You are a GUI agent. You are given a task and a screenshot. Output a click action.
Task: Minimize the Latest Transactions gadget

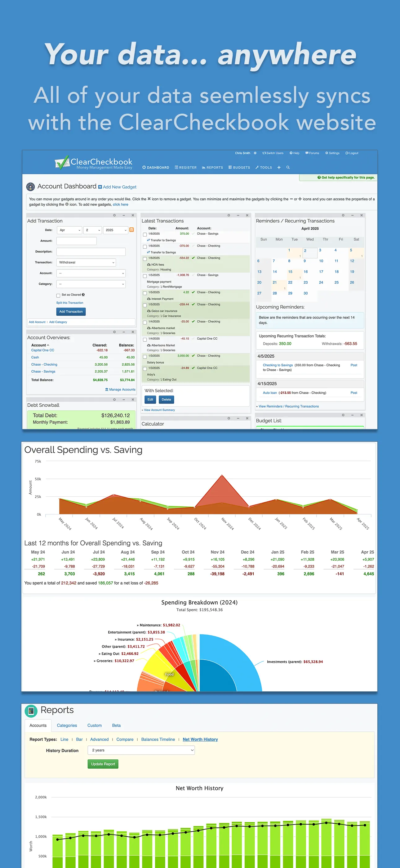pos(238,215)
